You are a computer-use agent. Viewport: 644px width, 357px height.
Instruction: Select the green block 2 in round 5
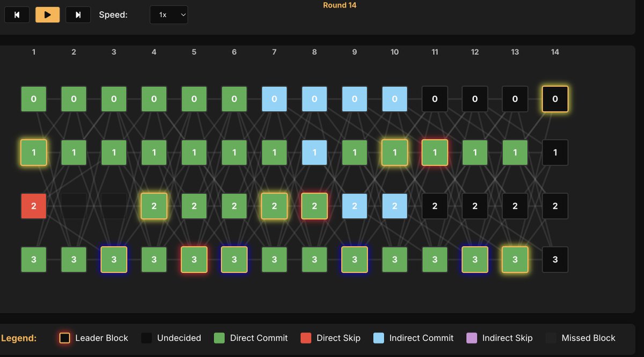[194, 206]
